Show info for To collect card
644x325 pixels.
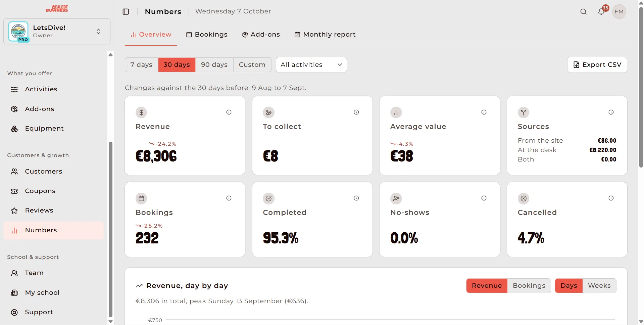click(x=356, y=112)
